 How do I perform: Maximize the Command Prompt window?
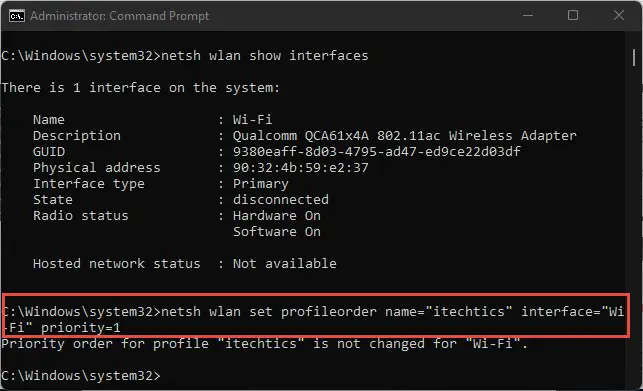point(573,16)
